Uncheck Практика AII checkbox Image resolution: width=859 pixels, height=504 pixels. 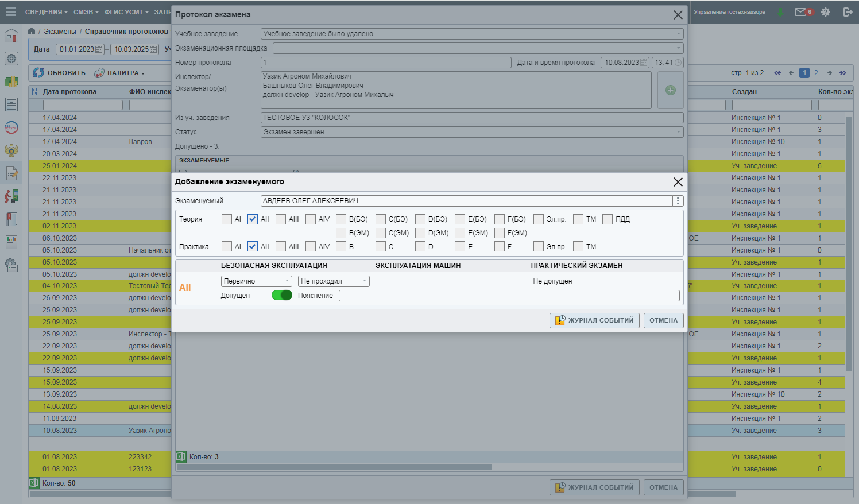pos(253,247)
